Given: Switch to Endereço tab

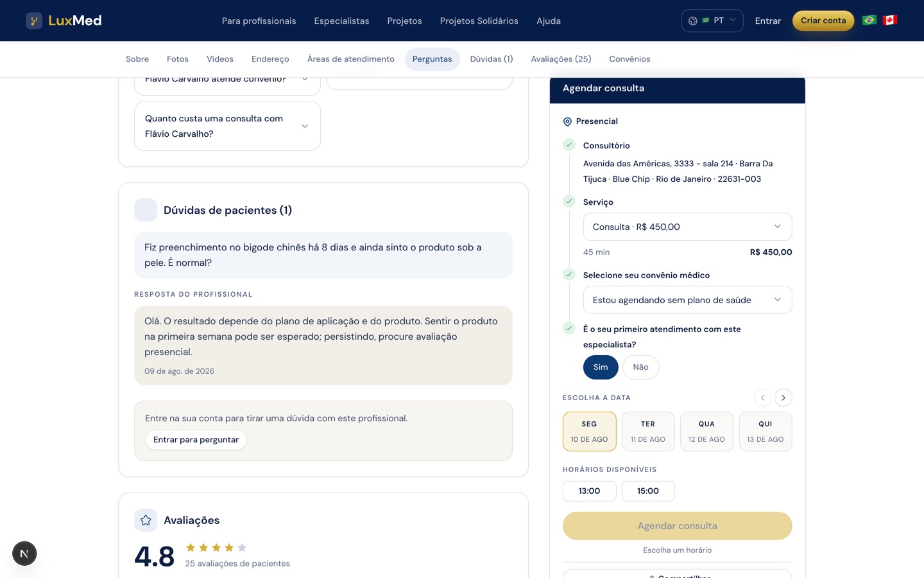Looking at the screenshot, I should [270, 59].
